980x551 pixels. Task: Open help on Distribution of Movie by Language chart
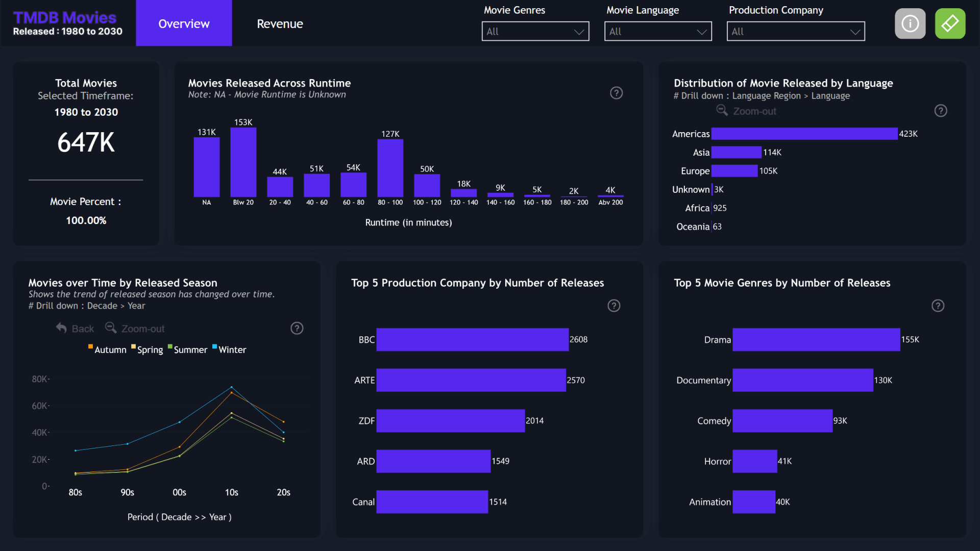[941, 110]
